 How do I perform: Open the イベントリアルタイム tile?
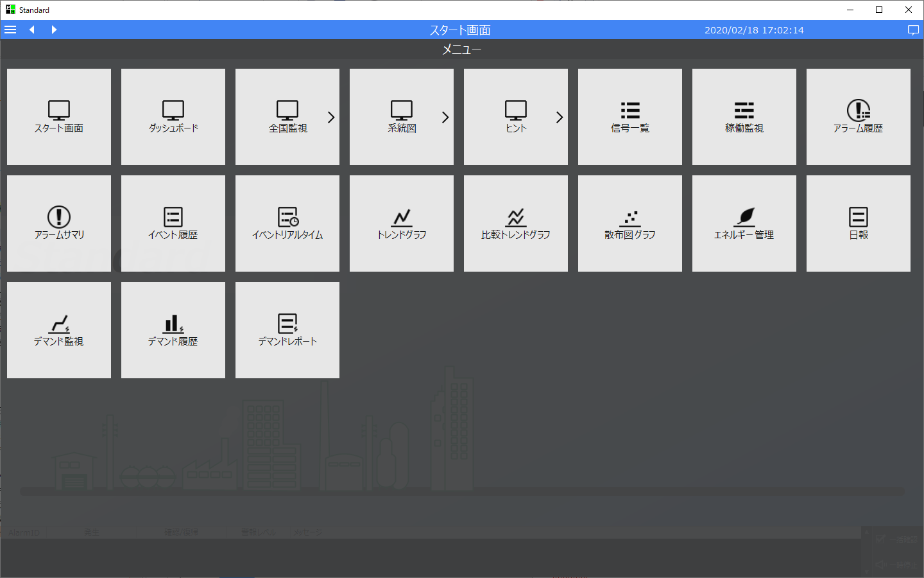[x=287, y=223]
